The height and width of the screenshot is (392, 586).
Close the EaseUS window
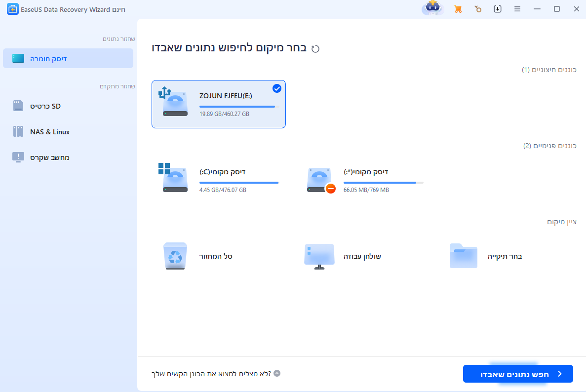(576, 9)
